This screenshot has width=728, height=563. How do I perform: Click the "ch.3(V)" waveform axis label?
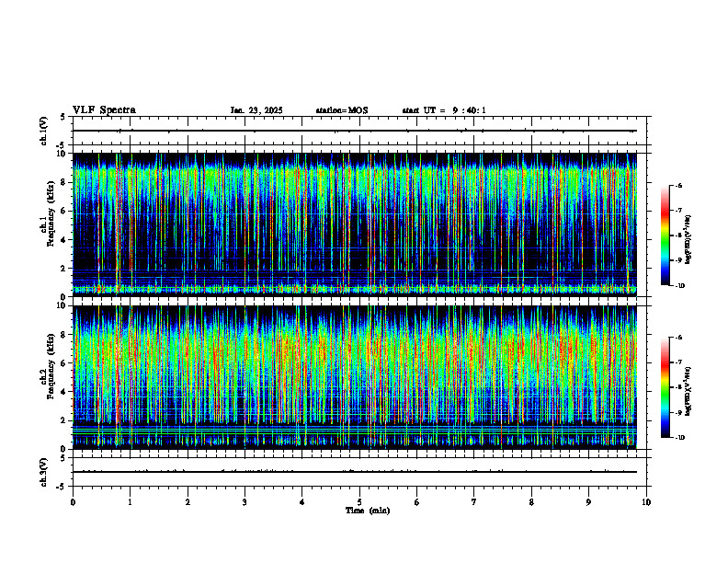click(x=44, y=472)
